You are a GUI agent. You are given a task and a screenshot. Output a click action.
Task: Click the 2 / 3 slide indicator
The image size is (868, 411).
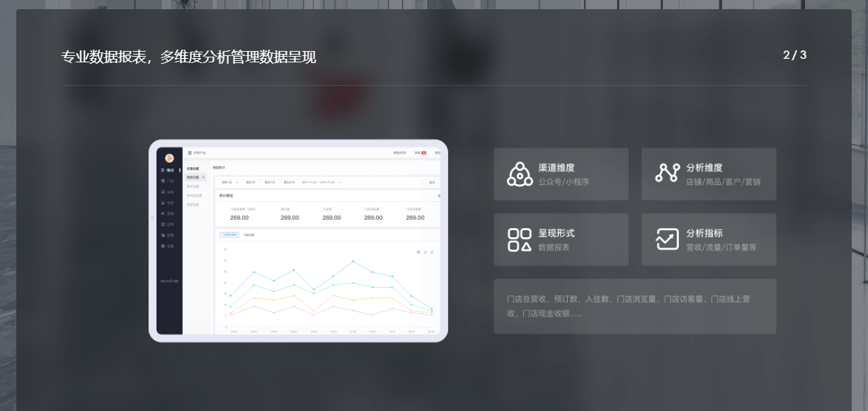pos(794,55)
